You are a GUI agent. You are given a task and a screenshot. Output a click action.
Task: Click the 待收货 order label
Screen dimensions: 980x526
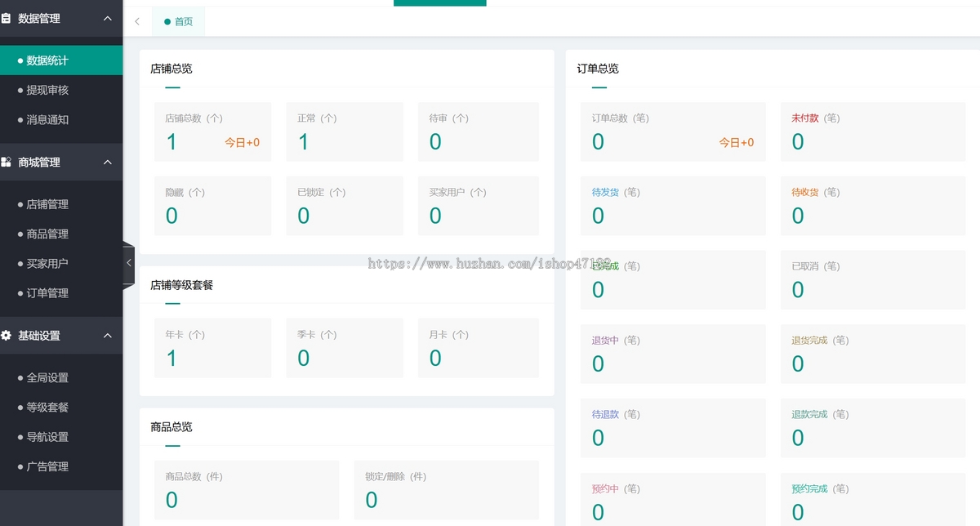[x=805, y=193]
